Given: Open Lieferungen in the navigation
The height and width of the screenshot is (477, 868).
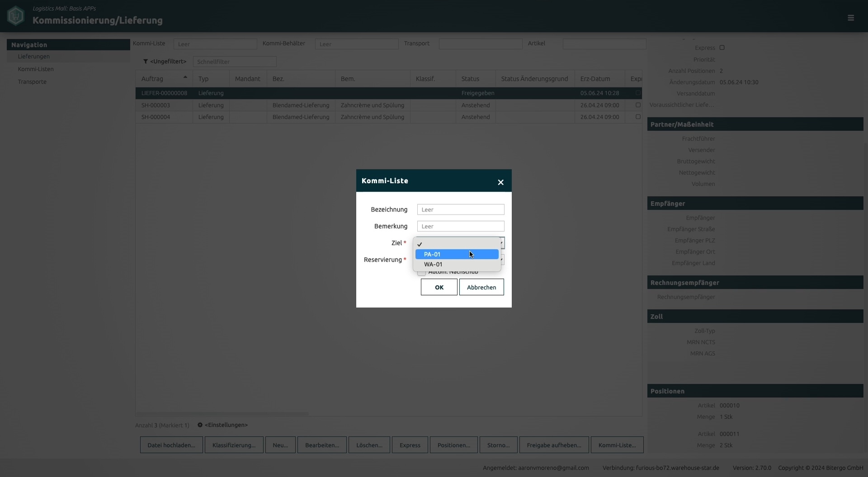Looking at the screenshot, I should pyautogui.click(x=34, y=57).
